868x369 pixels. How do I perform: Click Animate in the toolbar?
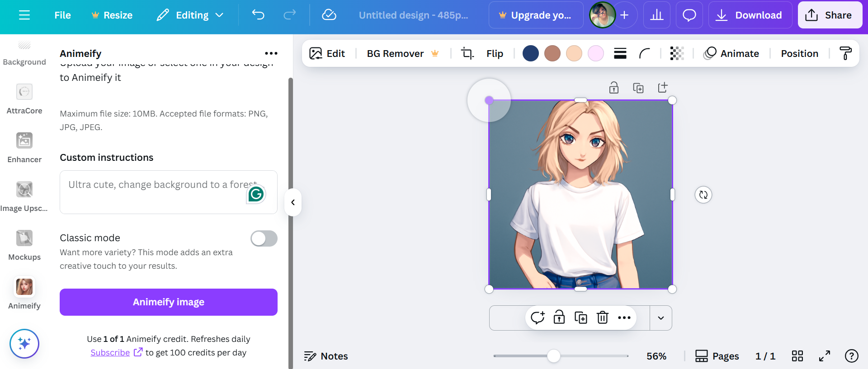[731, 53]
